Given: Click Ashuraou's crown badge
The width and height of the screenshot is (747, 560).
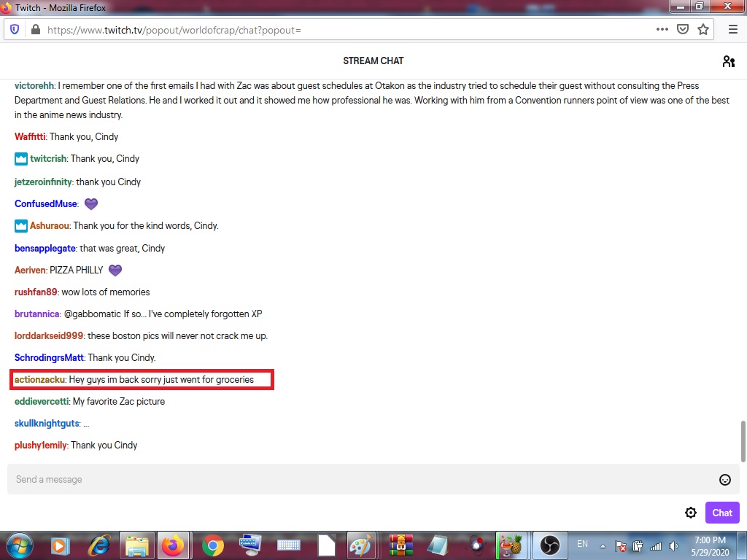Looking at the screenshot, I should click(21, 226).
